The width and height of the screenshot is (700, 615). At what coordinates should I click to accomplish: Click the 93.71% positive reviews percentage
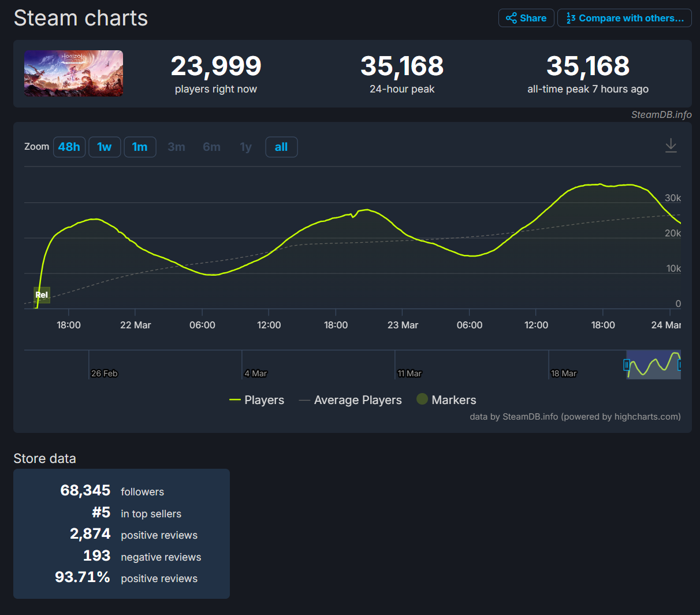pyautogui.click(x=83, y=577)
